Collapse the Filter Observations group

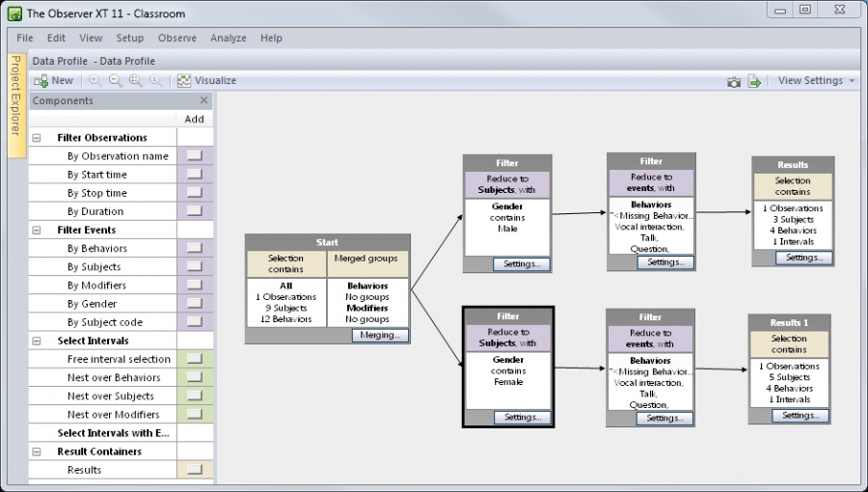coord(37,138)
